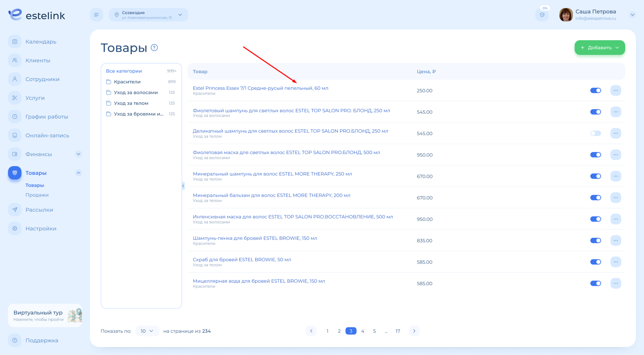644x355 pixels.
Task: Open more options for Мицеллярная вода row
Action: (616, 283)
